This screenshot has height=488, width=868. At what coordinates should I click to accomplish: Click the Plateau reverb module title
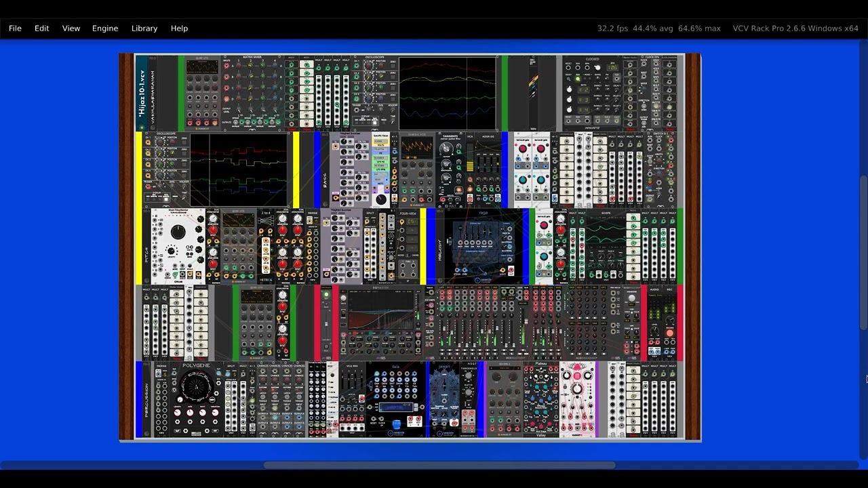(x=541, y=364)
